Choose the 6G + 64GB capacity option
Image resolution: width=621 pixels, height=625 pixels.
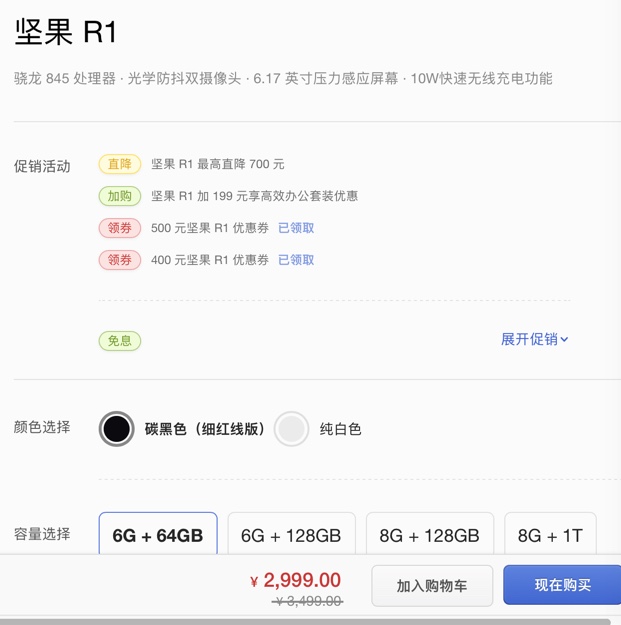[158, 535]
